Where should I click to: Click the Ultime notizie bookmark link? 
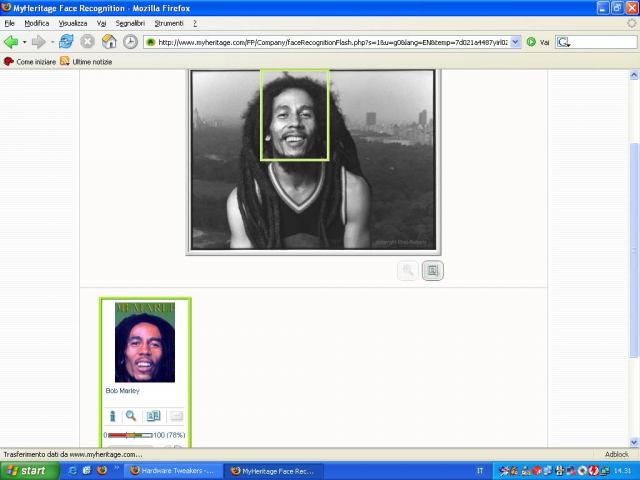[x=92, y=62]
